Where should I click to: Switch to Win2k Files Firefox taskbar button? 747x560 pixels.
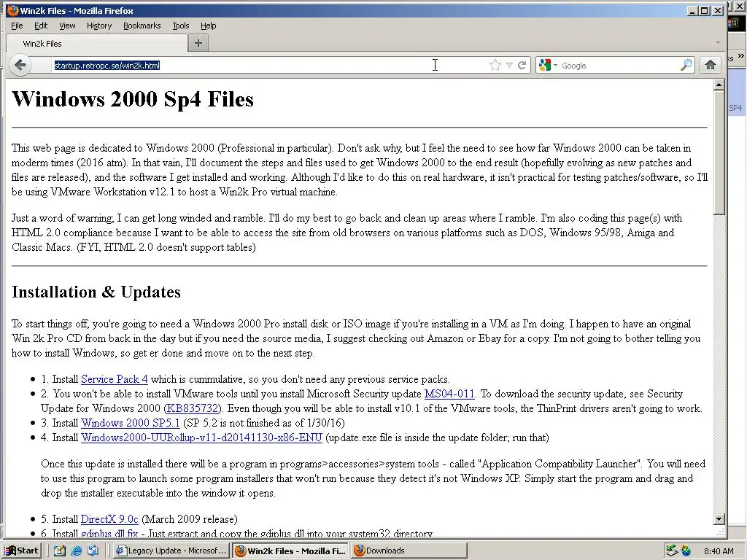291,551
